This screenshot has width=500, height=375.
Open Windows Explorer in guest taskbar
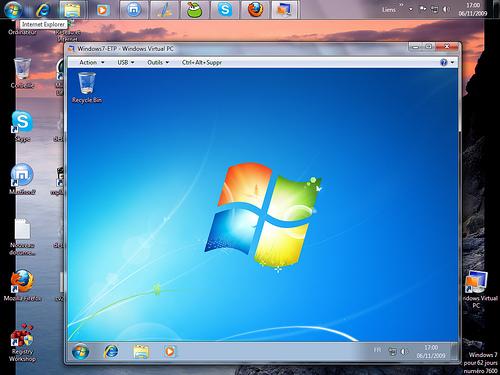point(141,352)
